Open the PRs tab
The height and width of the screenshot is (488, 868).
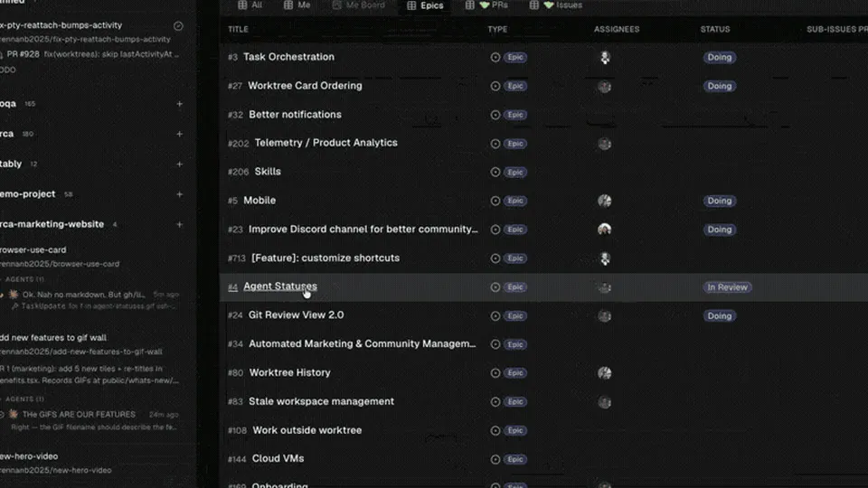click(486, 5)
